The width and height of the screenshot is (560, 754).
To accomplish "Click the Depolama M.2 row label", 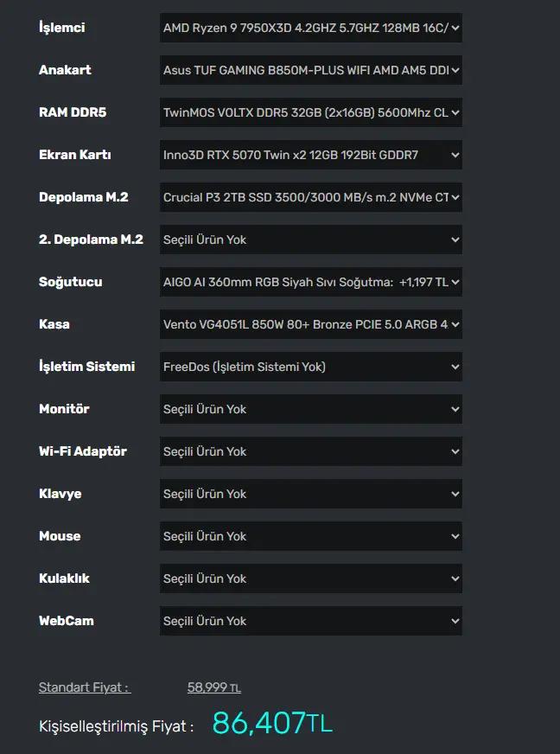I will (84, 196).
